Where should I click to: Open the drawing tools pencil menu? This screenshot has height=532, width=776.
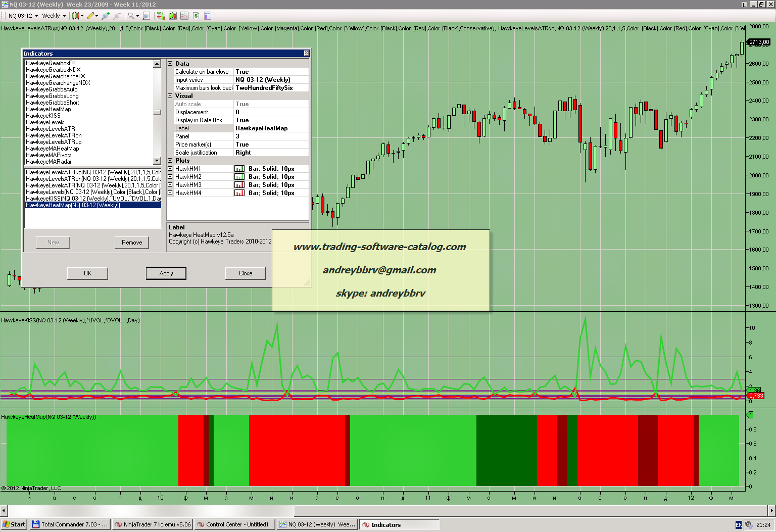tap(92, 16)
